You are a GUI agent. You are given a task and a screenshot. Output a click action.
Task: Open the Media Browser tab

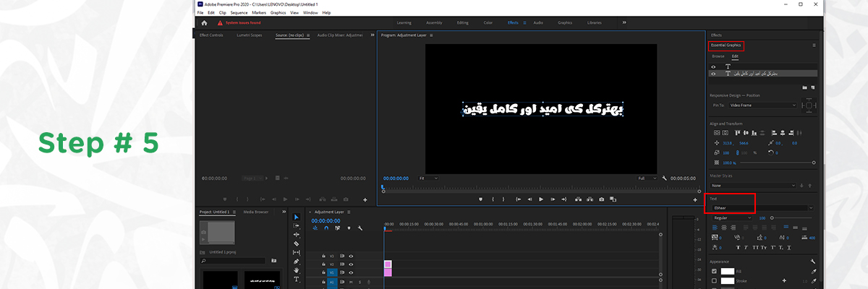point(256,212)
